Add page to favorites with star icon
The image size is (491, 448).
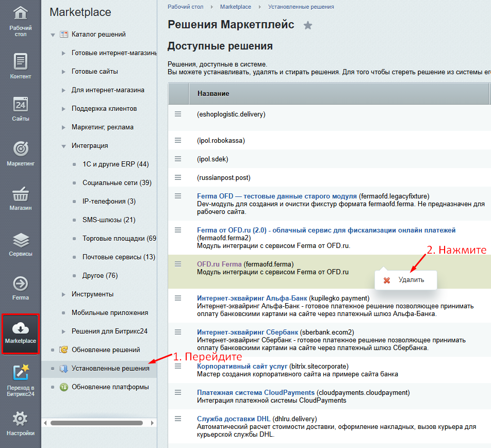[308, 25]
